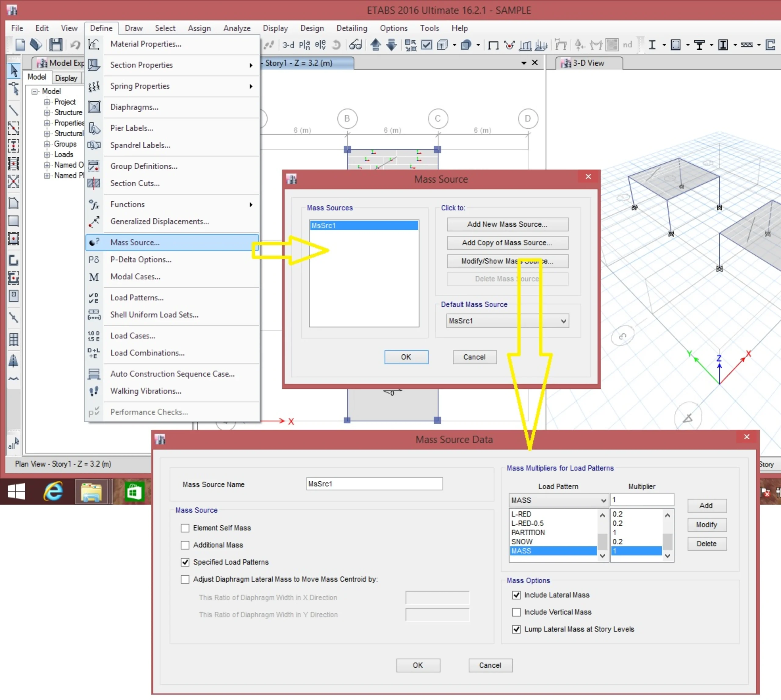Click the 3-d view toolbar button
The height and width of the screenshot is (700, 781).
coord(288,45)
